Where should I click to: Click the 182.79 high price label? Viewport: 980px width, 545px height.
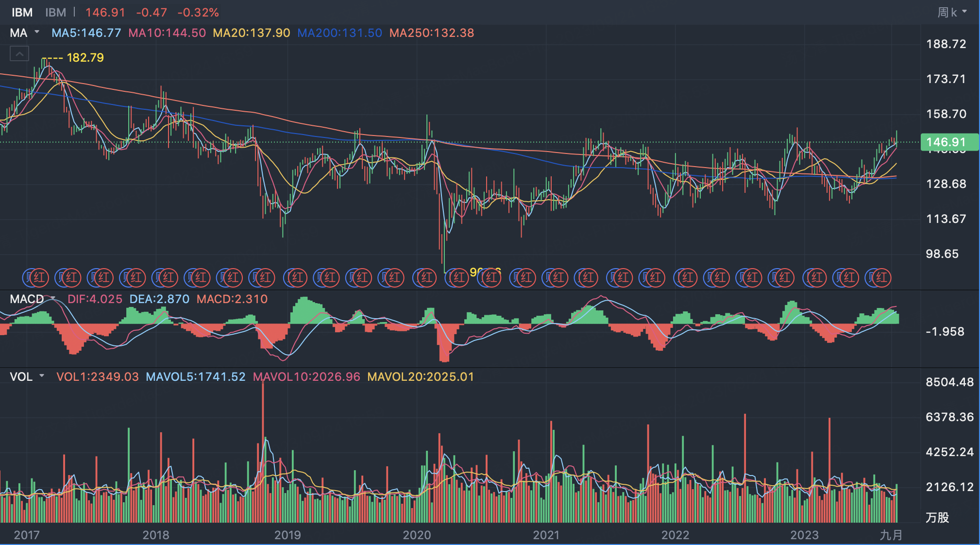85,58
